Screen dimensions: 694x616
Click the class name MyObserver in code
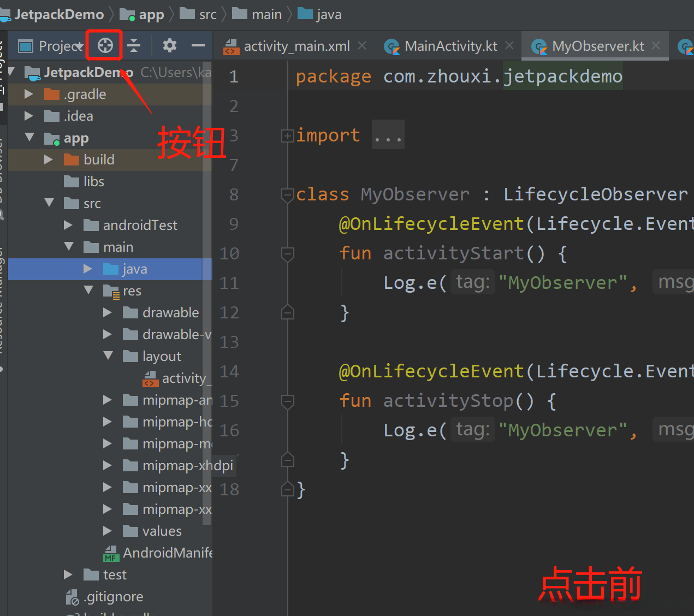point(415,194)
